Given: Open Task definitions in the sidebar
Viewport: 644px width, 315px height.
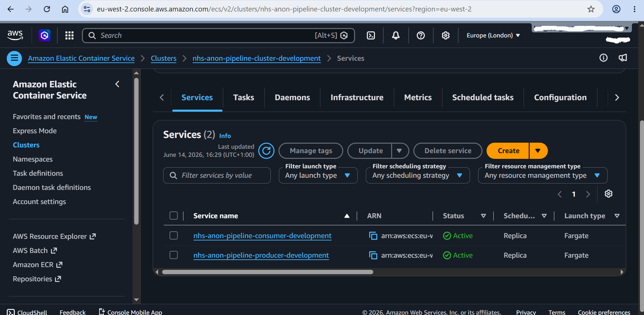Looking at the screenshot, I should coord(38,173).
